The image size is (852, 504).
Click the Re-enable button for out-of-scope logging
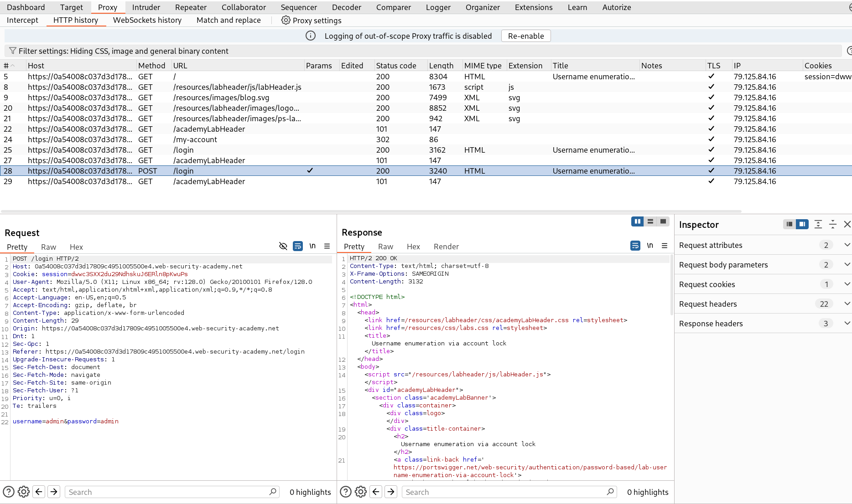click(x=525, y=36)
